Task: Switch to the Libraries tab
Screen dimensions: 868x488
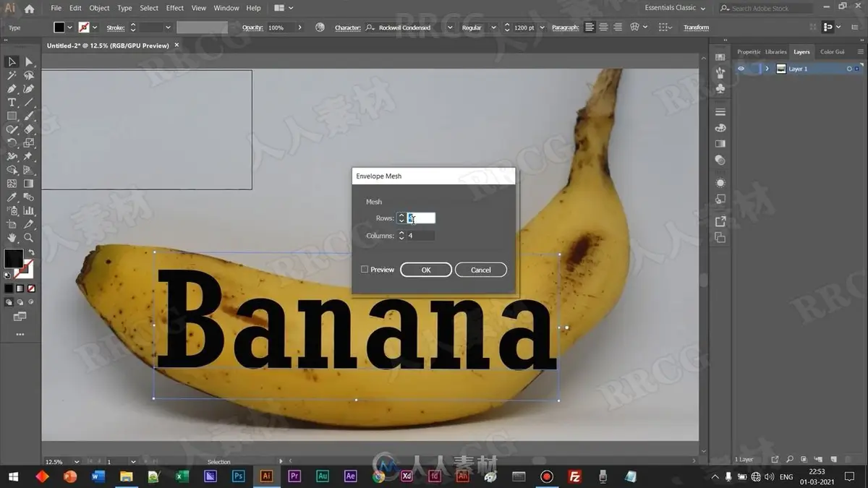Action: [775, 52]
